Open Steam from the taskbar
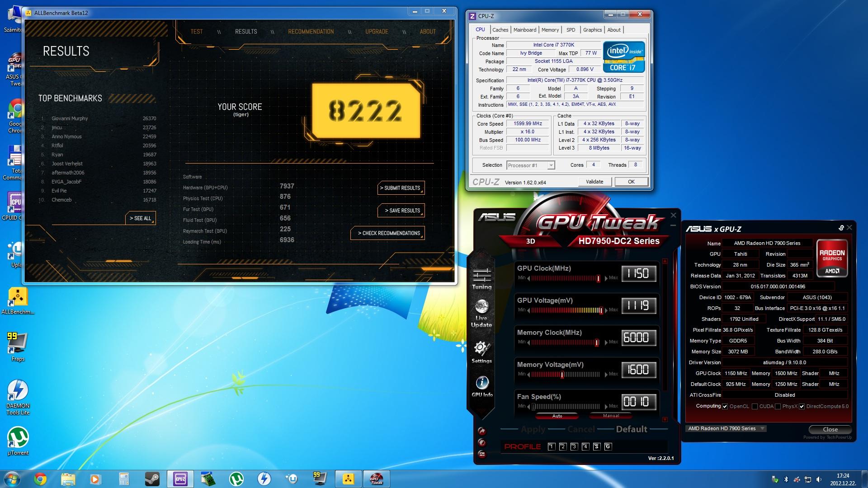 (152, 479)
